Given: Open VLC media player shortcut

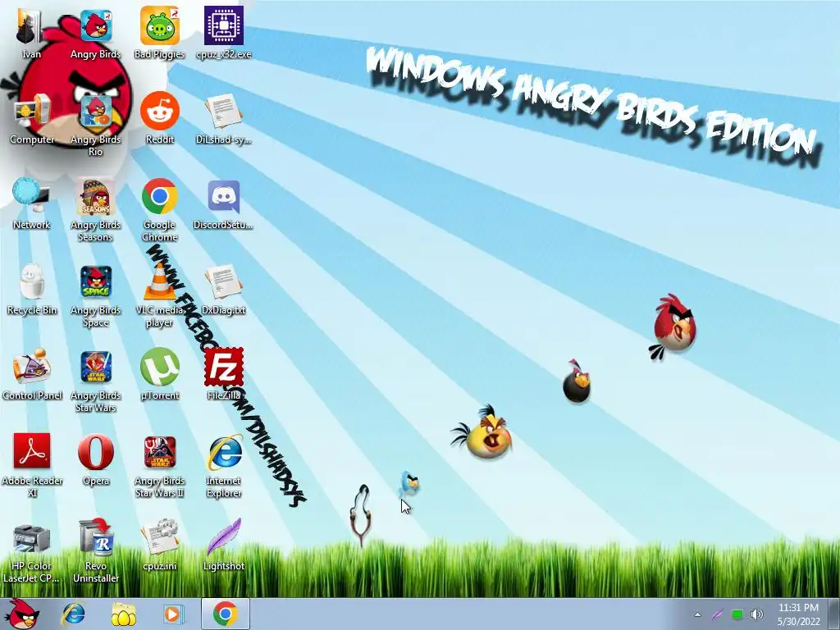Looking at the screenshot, I should pos(160,282).
